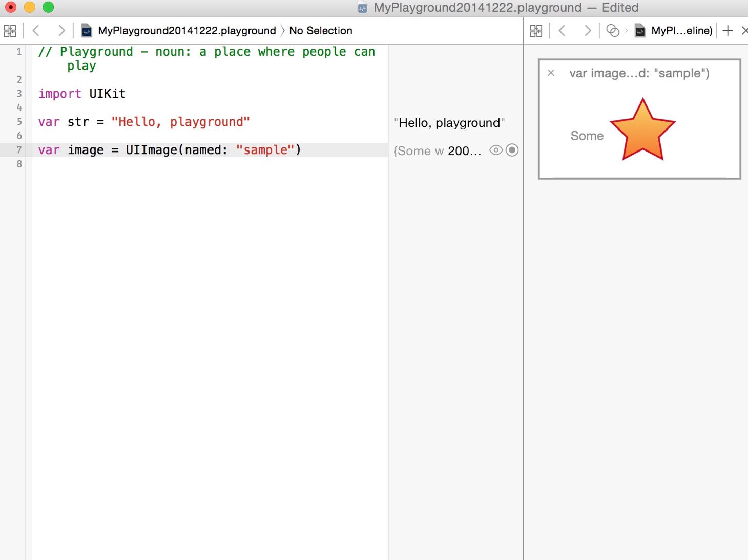Screen dimensions: 748x560
Task: Open related items menu in main editor
Action: coord(10,31)
